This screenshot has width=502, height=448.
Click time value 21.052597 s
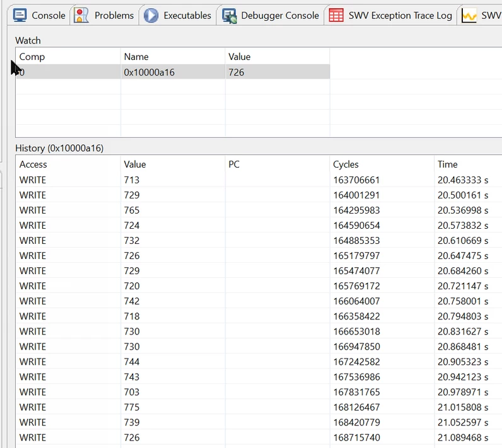pyautogui.click(x=463, y=422)
